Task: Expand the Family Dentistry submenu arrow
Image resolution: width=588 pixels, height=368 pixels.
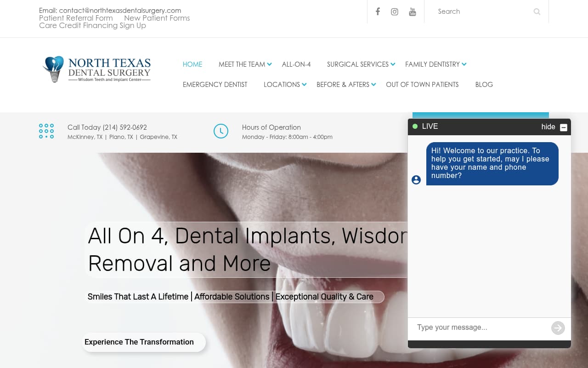Action: click(464, 64)
